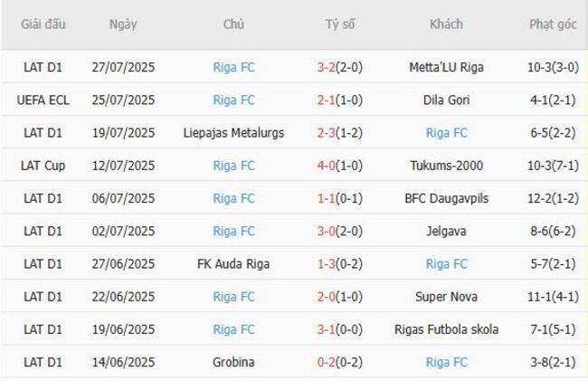
Task: Click the Giải đấu column header
Action: pos(43,24)
